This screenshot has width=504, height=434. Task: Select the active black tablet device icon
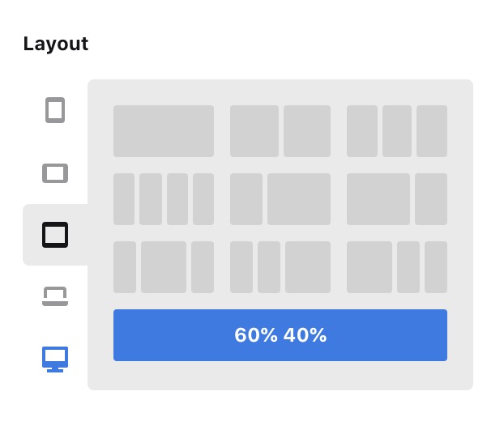(55, 235)
